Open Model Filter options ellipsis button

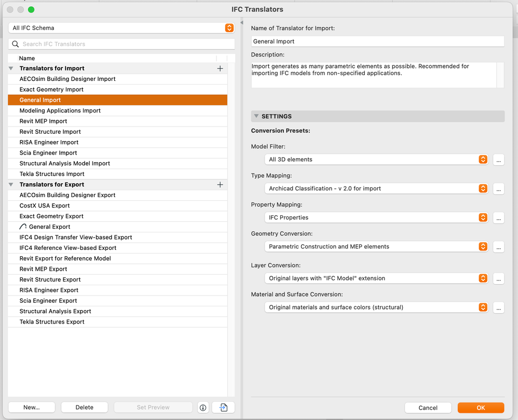point(498,160)
